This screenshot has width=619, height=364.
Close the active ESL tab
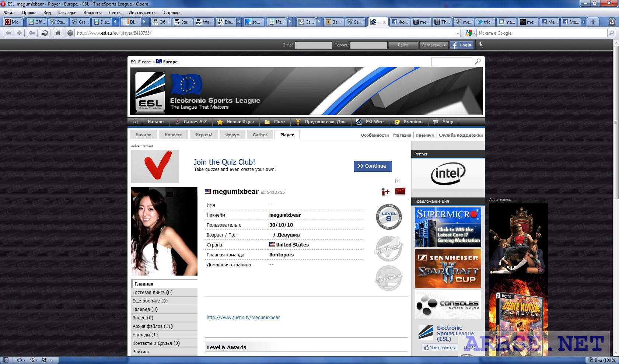tap(384, 22)
